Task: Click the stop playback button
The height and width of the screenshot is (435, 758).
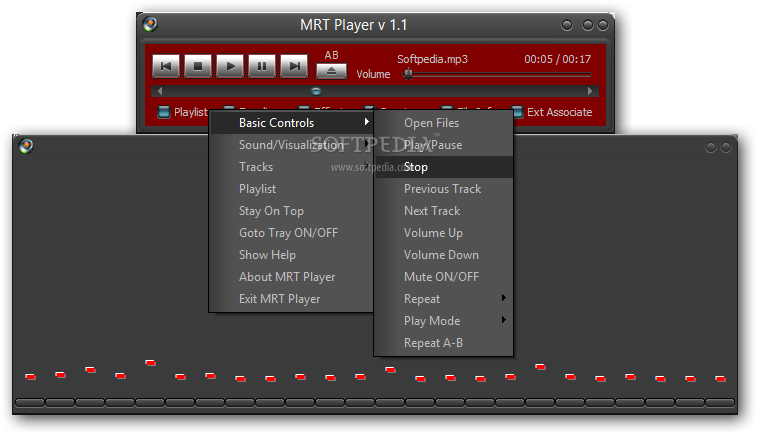Action: [x=198, y=66]
